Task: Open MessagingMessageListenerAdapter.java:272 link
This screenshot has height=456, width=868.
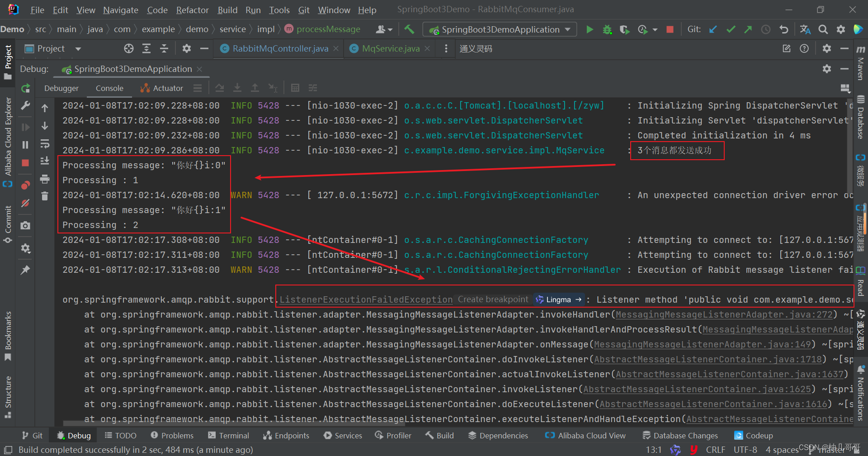Action: [724, 314]
